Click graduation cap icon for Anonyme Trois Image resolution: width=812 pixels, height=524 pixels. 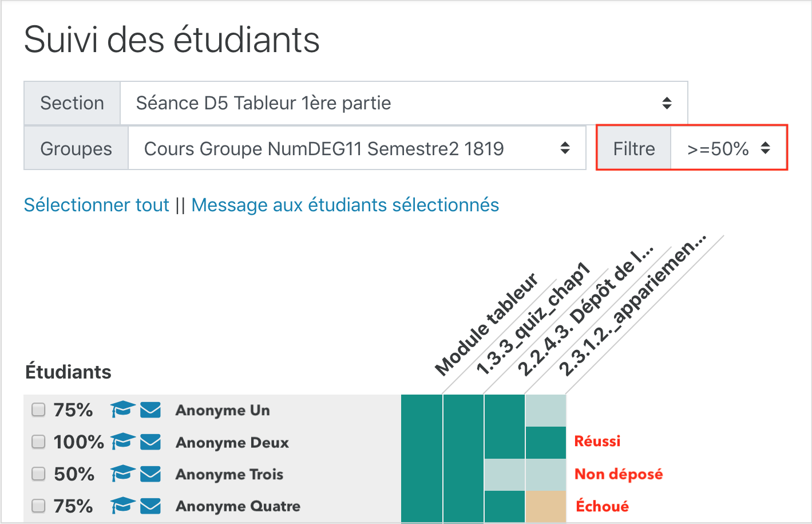122,474
